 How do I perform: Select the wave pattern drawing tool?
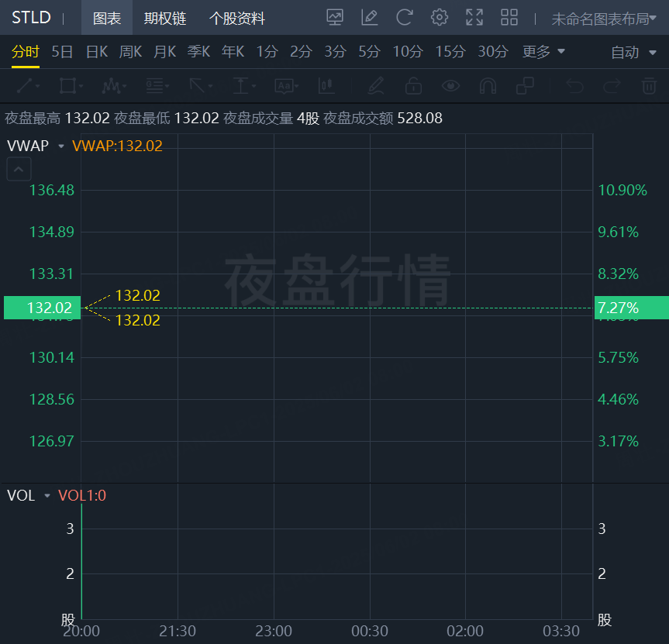(111, 86)
